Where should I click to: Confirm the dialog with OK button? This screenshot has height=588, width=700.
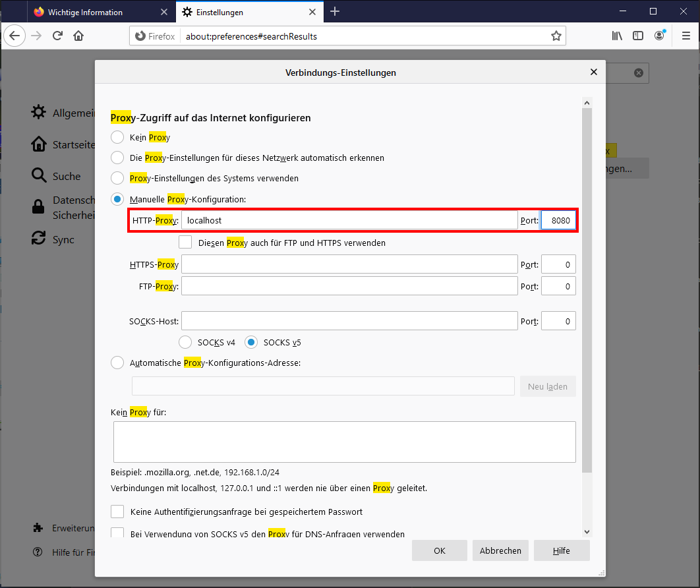click(x=439, y=550)
